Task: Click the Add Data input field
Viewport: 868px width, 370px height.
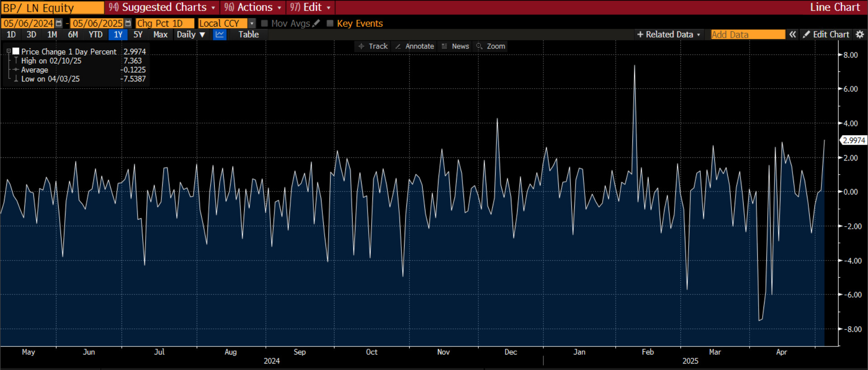Action: [x=748, y=34]
